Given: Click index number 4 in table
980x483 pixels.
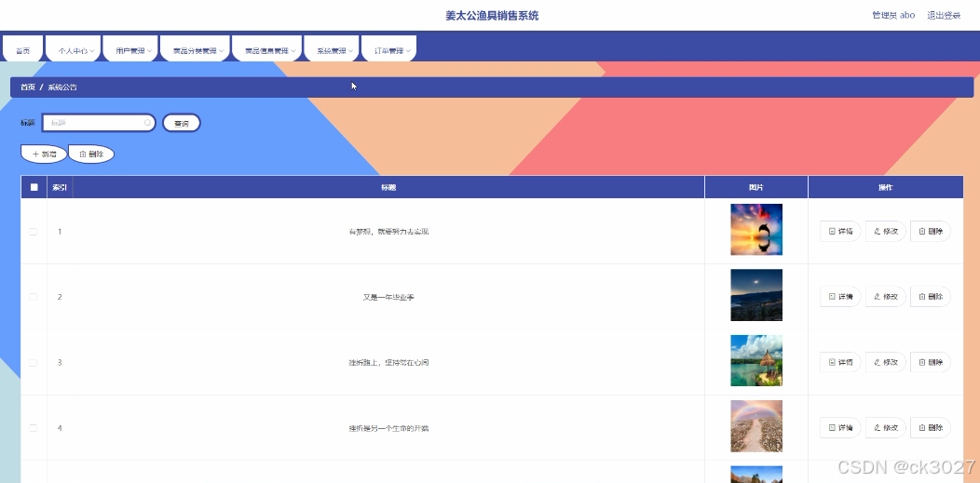Looking at the screenshot, I should 60,428.
